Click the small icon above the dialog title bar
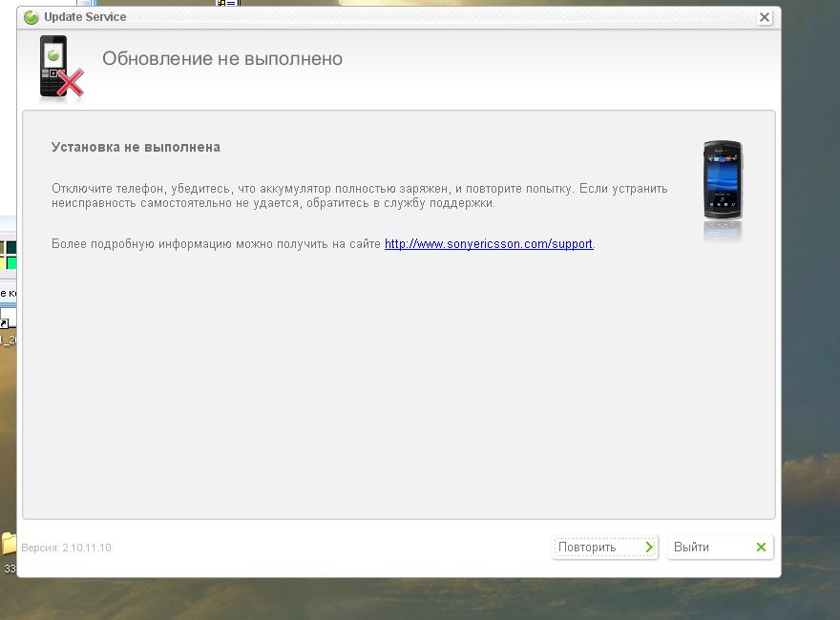The width and height of the screenshot is (840, 620). (x=226, y=3)
